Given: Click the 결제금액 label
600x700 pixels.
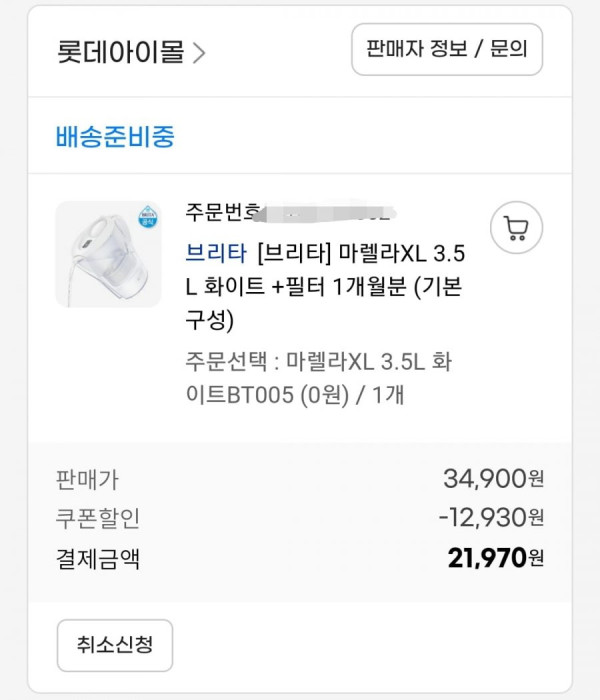Looking at the screenshot, I should point(98,558).
